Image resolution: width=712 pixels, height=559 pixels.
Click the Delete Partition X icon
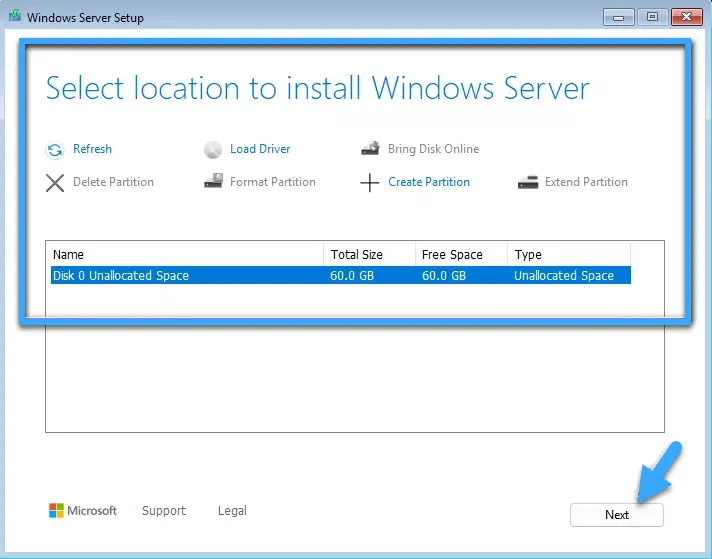[x=55, y=183]
